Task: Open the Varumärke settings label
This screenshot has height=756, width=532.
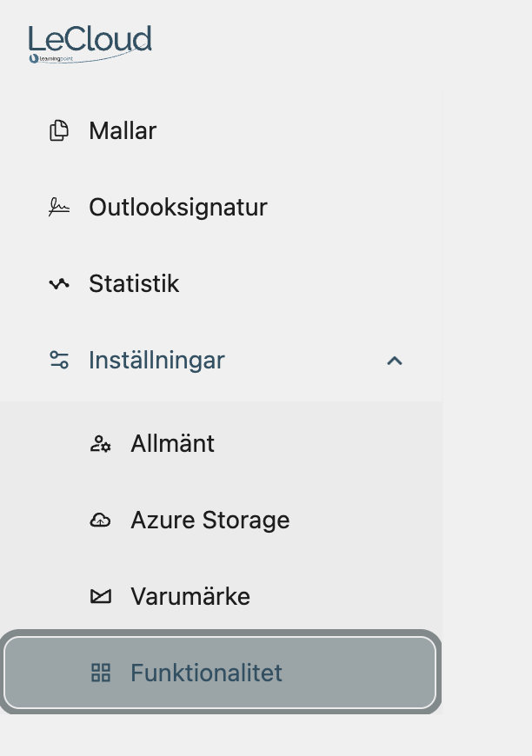Action: (190, 596)
